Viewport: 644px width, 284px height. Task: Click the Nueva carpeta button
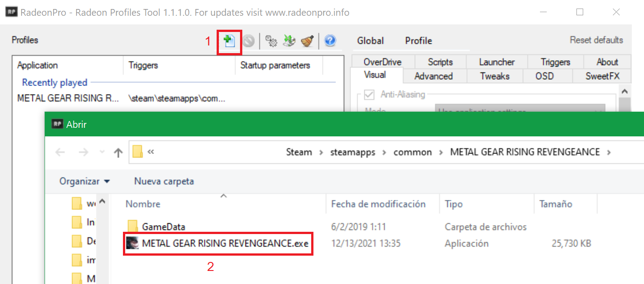(164, 181)
